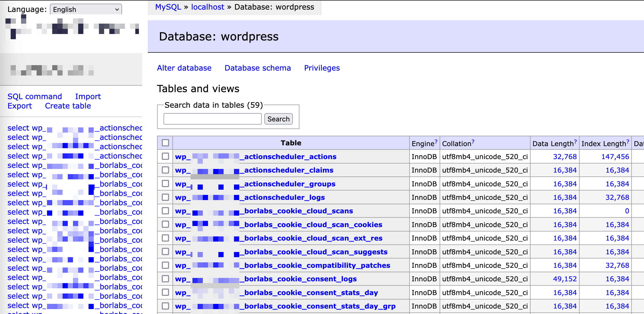This screenshot has width=644, height=314.
Task: Open the Alter database link
Action: tap(184, 68)
